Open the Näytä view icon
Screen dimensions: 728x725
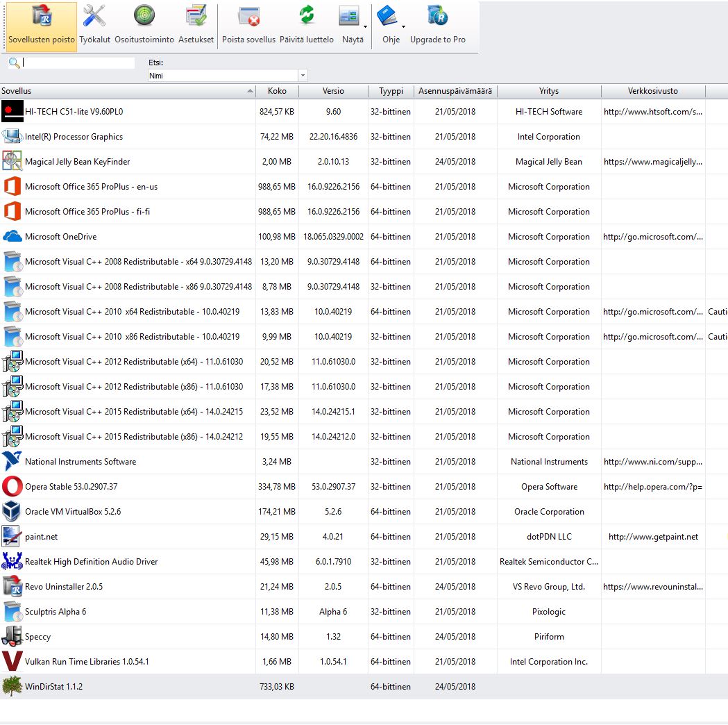[349, 16]
